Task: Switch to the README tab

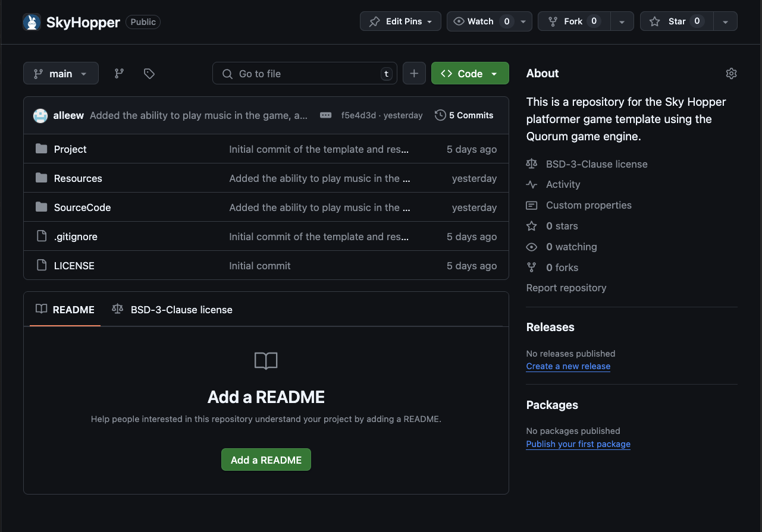Action: (x=65, y=309)
